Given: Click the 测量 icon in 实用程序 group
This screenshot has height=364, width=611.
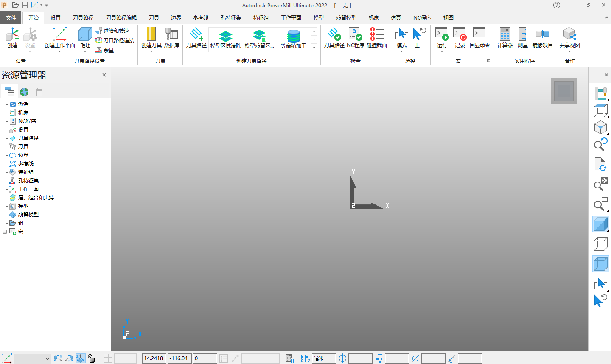Looking at the screenshot, I should tap(523, 38).
